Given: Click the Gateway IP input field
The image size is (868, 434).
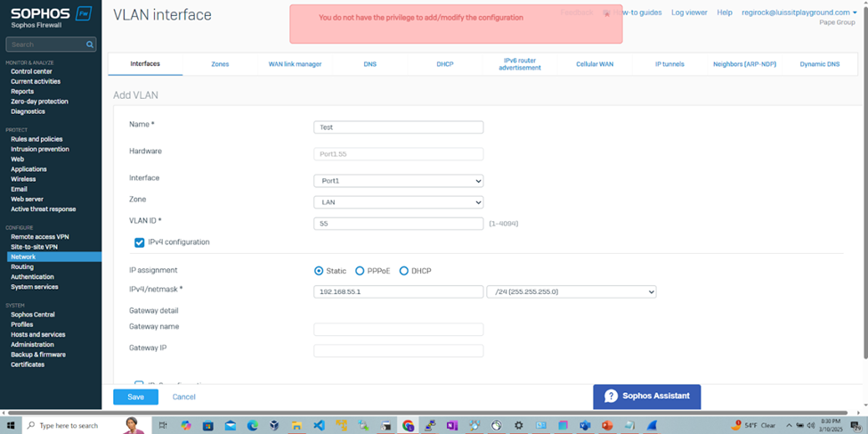Looking at the screenshot, I should pos(399,351).
